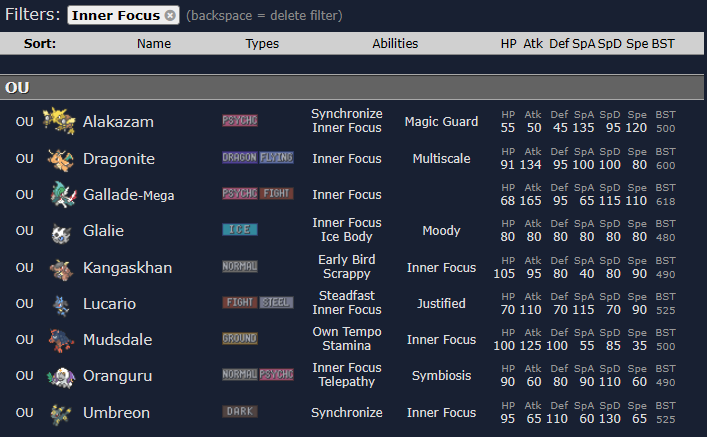Click Oranguru's Psychic type badge

(x=276, y=374)
